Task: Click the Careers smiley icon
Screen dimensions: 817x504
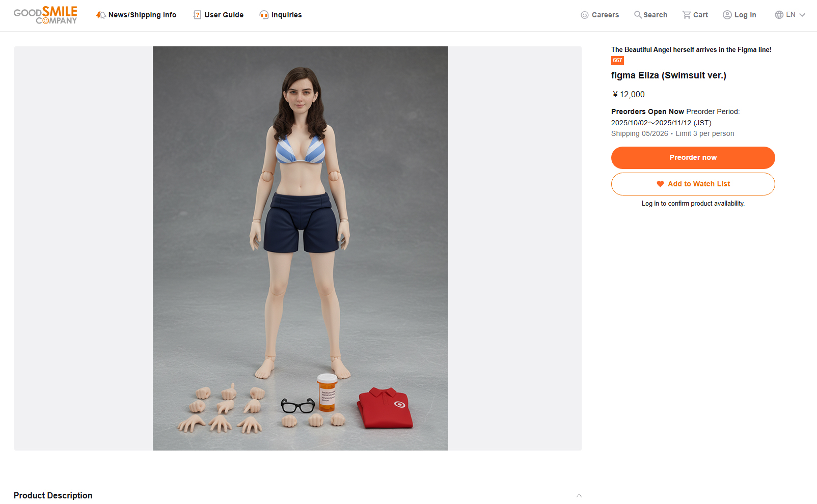Action: tap(585, 15)
